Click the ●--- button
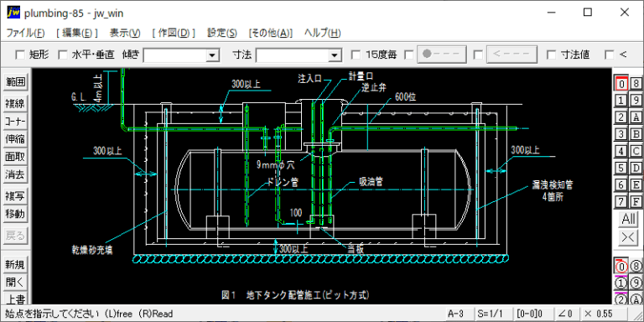The width and height of the screenshot is (644, 322). click(x=442, y=55)
